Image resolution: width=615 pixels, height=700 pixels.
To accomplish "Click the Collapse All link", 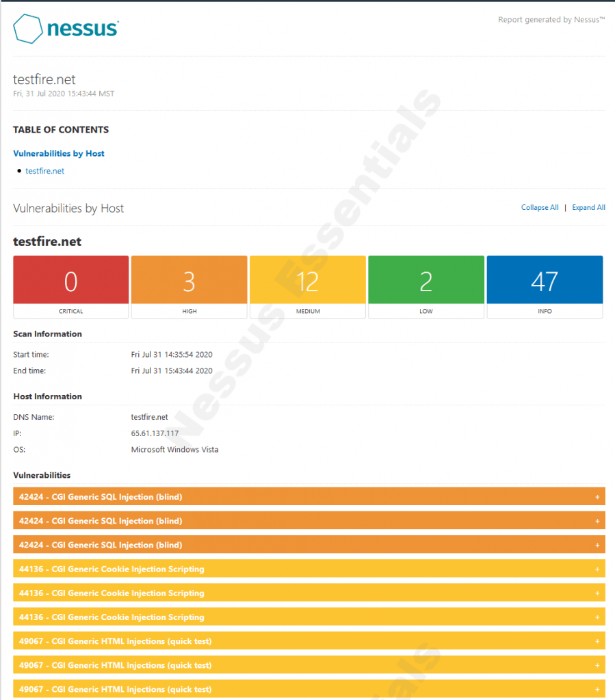I will point(540,207).
